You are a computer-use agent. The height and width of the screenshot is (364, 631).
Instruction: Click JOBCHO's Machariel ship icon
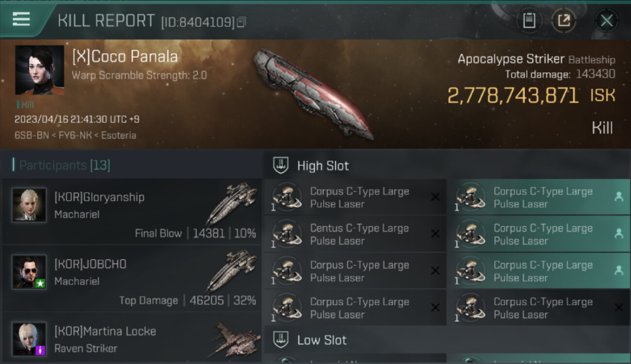click(x=232, y=270)
